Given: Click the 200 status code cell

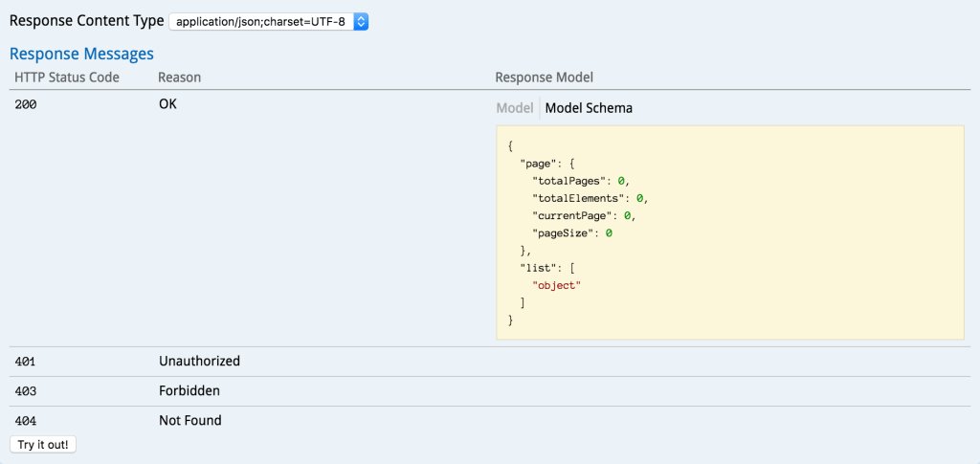Looking at the screenshot, I should 26,105.
